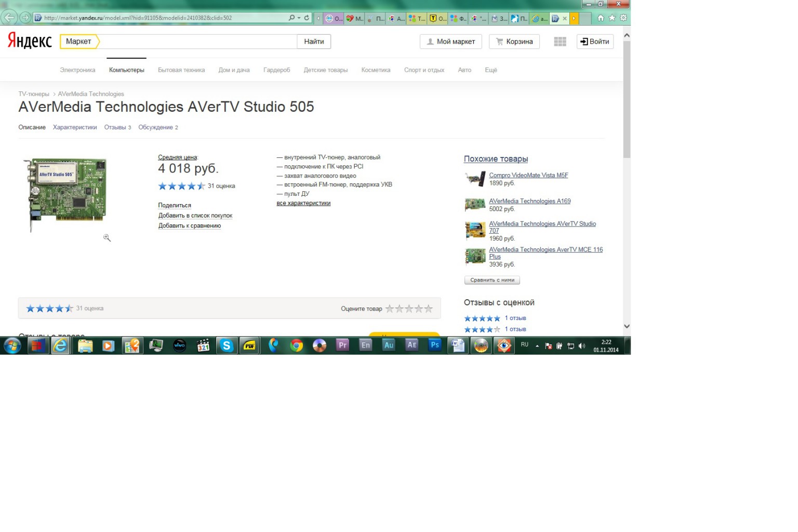Screen dimensions: 798x532
Task: Click the browser Back arrow button
Action: [x=9, y=18]
